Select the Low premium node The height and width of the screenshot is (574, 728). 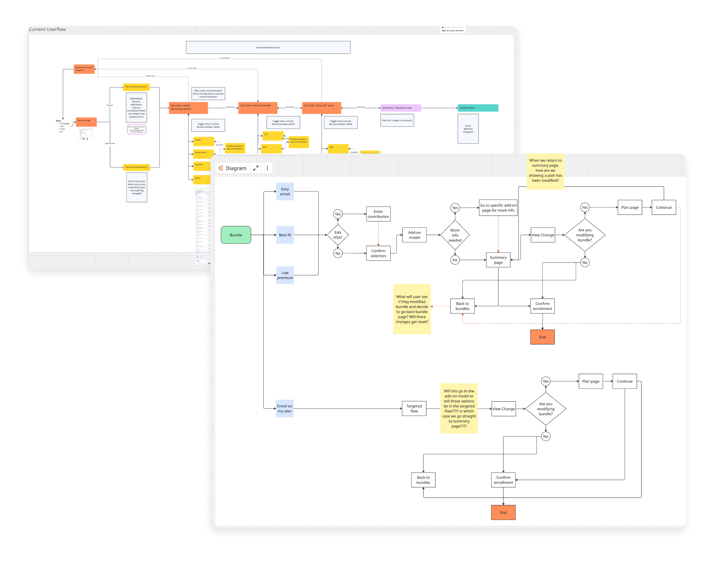click(x=285, y=275)
